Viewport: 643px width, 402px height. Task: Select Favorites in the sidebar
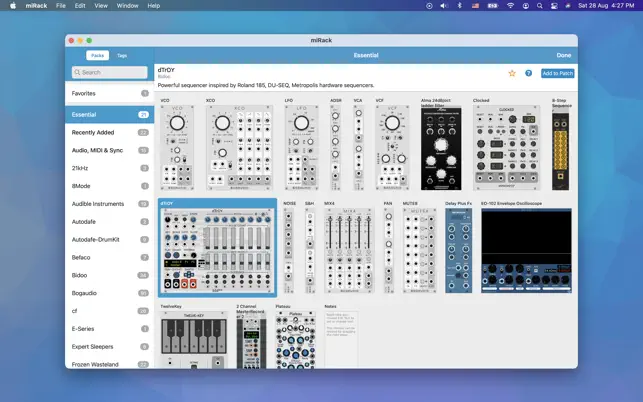click(x=109, y=94)
